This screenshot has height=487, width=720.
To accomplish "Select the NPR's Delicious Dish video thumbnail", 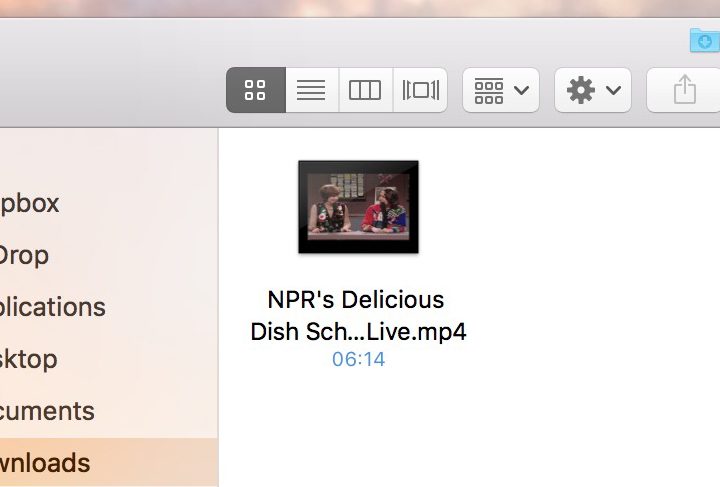I will [358, 207].
